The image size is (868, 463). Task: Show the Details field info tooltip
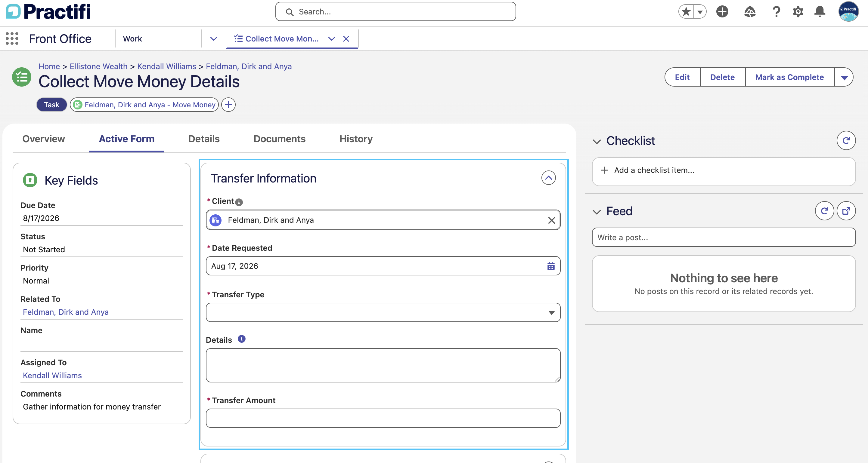coord(242,339)
